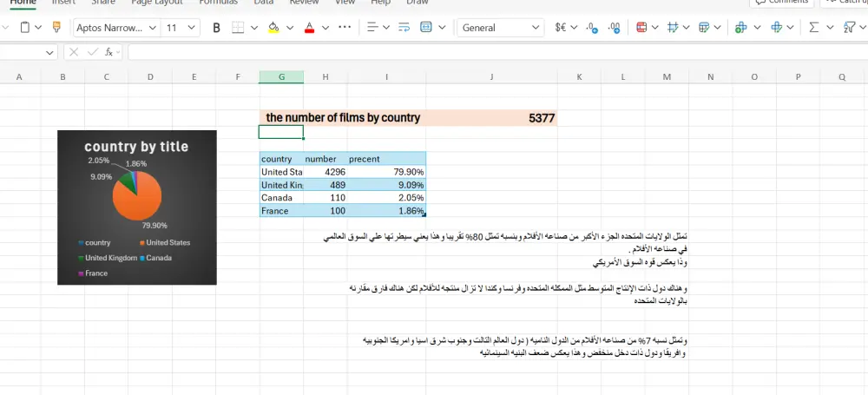This screenshot has width=868, height=395.
Task: Open the Draw ribbon tab
Action: point(417,3)
